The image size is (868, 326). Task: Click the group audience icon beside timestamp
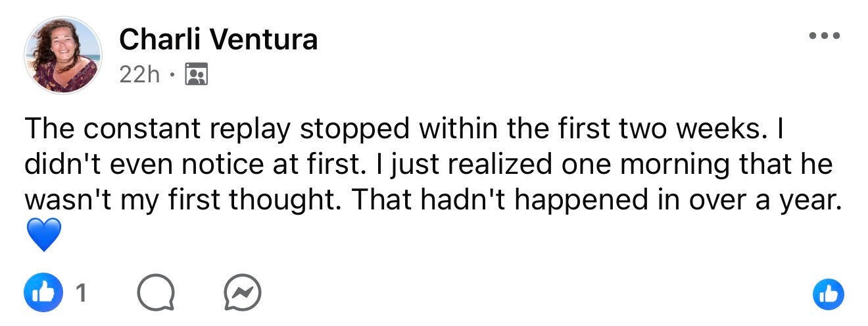coord(197,74)
